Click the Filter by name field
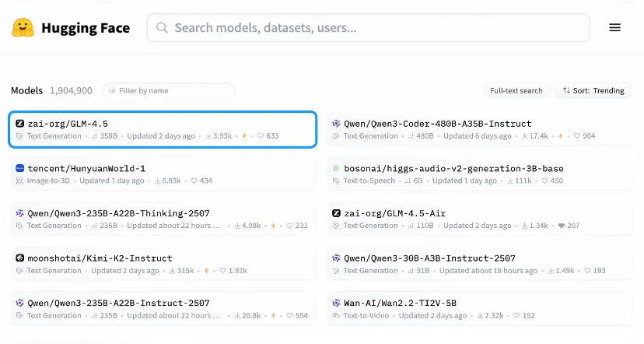 169,90
